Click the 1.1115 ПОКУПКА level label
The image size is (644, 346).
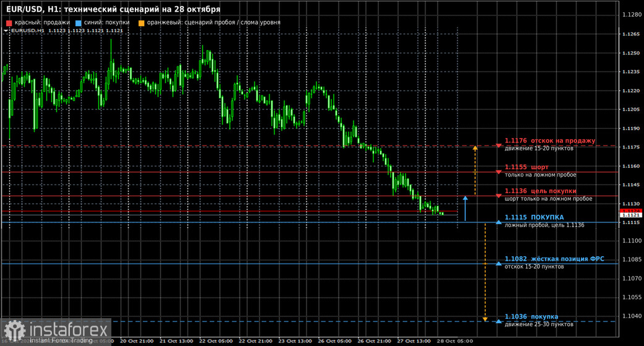pos(534,217)
